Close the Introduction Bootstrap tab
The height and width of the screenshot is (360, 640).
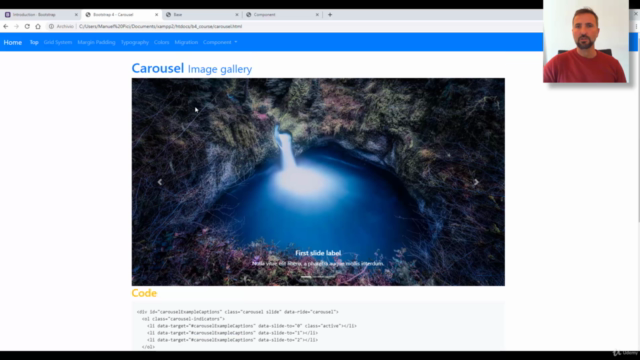coord(76,15)
